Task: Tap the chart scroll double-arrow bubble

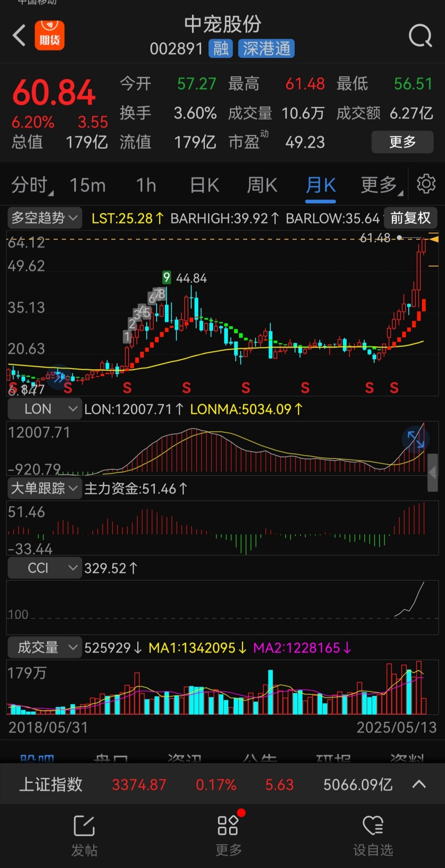Action: click(58, 377)
